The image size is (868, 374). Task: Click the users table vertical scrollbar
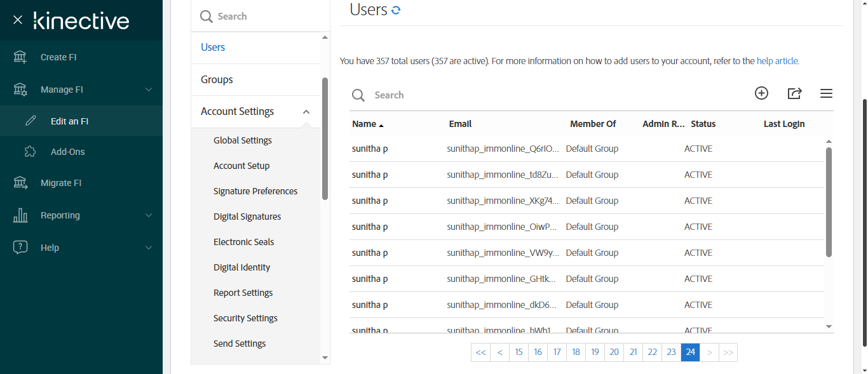829,202
